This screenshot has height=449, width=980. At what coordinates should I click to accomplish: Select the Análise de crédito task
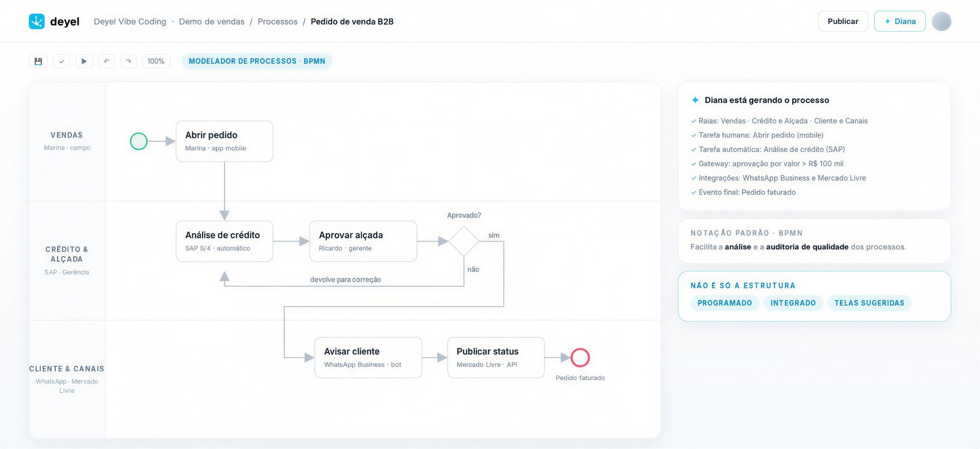coord(225,241)
